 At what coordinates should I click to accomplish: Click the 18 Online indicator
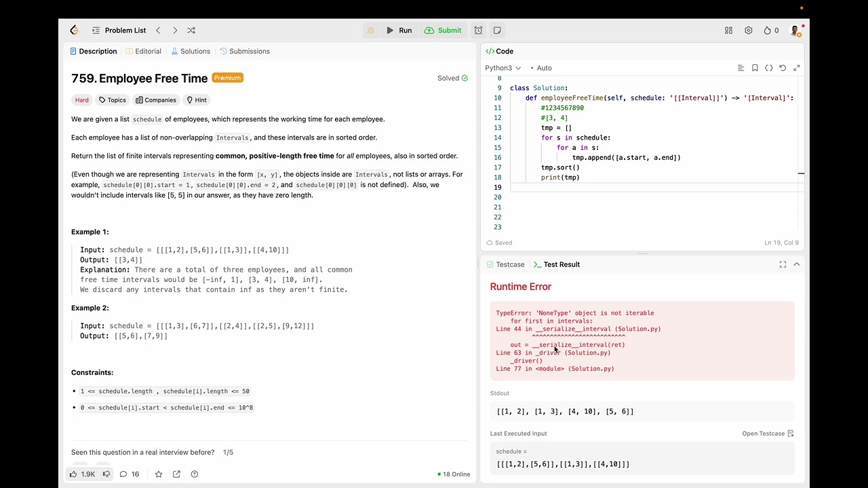[x=454, y=474]
